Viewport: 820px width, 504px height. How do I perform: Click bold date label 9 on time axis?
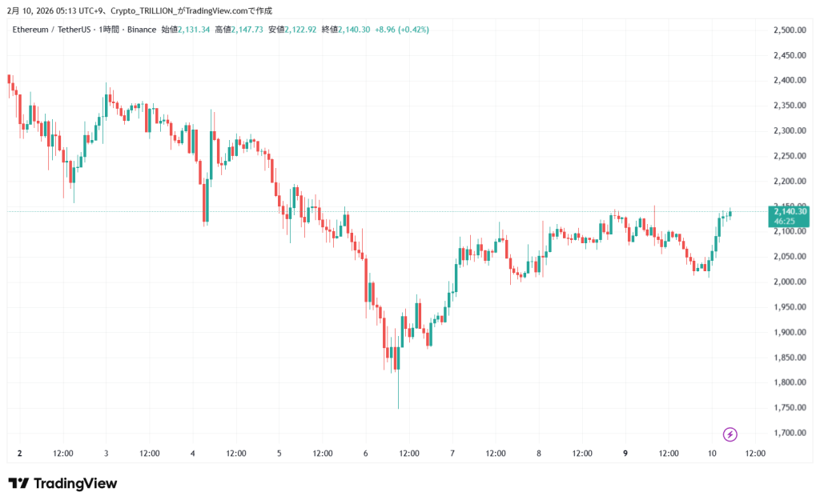tap(625, 454)
